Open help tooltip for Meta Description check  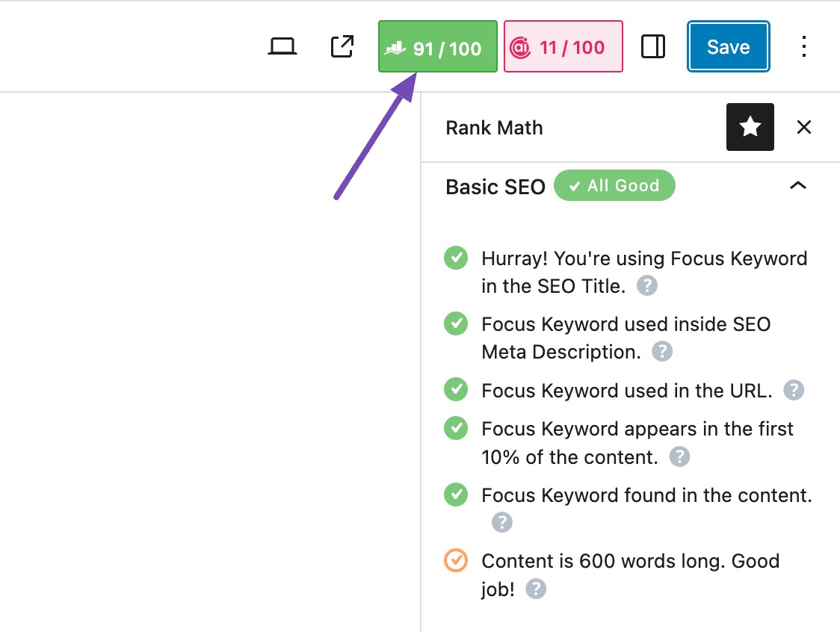pos(662,351)
